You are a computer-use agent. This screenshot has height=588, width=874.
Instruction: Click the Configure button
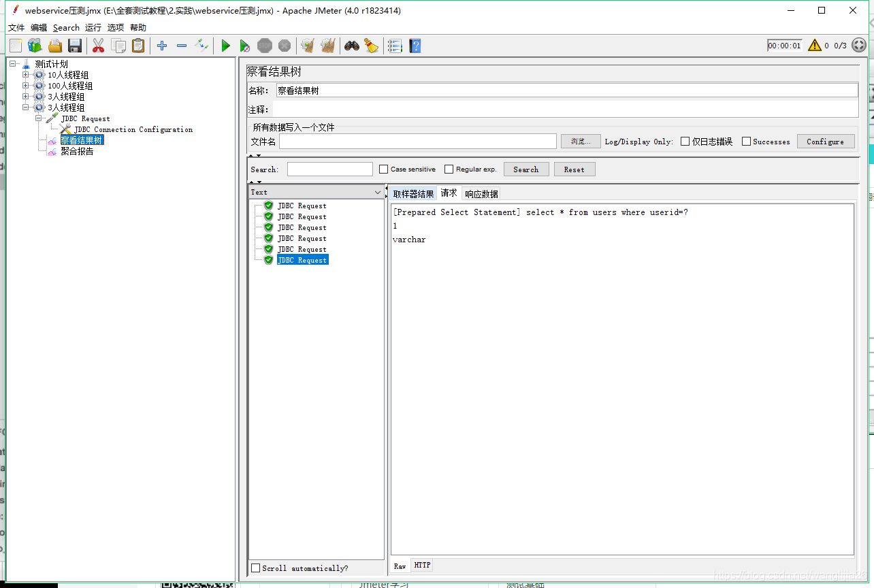(x=825, y=142)
